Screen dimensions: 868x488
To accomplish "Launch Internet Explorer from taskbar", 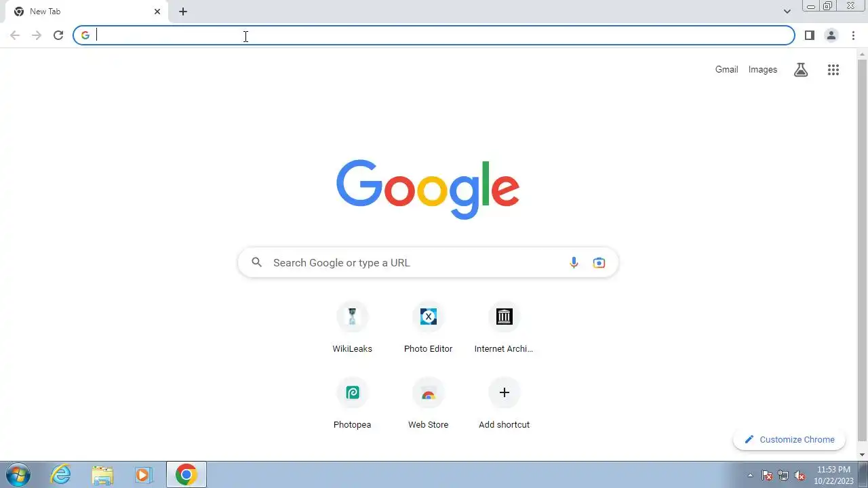I will coord(61,474).
